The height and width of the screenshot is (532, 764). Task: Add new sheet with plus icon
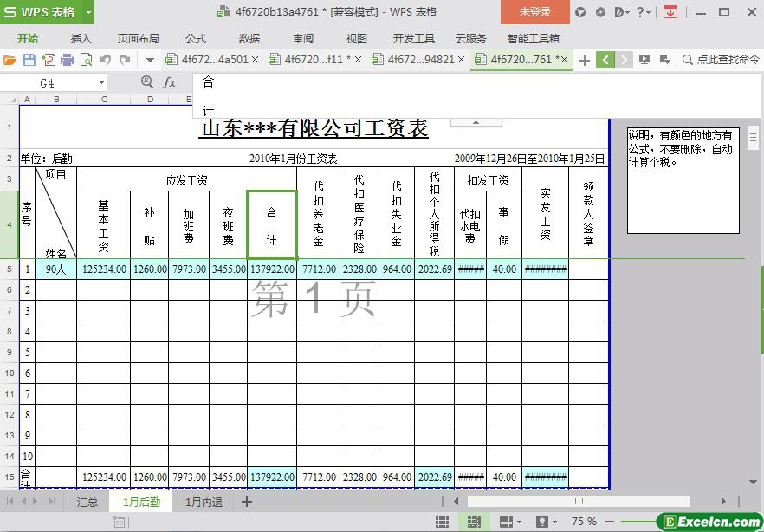pos(247,502)
